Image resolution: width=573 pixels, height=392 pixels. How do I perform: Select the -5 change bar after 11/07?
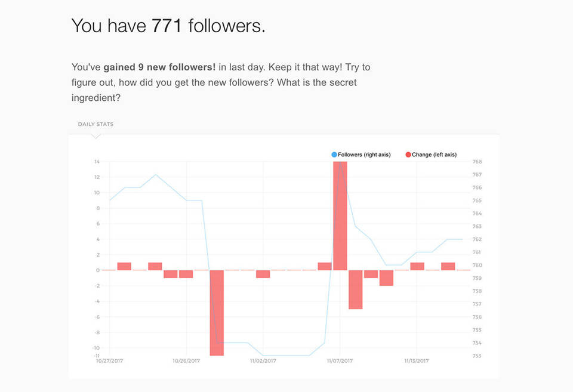point(356,289)
